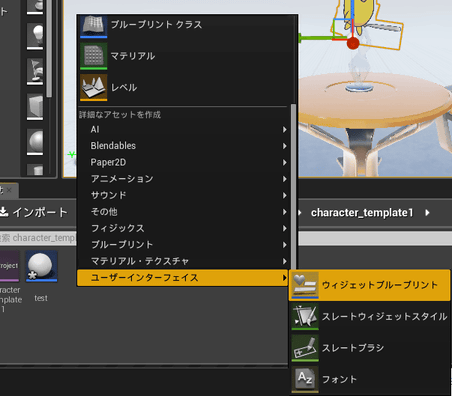Open the Paper2D submenu
Screen dimensions: 452x396
[x=182, y=162]
